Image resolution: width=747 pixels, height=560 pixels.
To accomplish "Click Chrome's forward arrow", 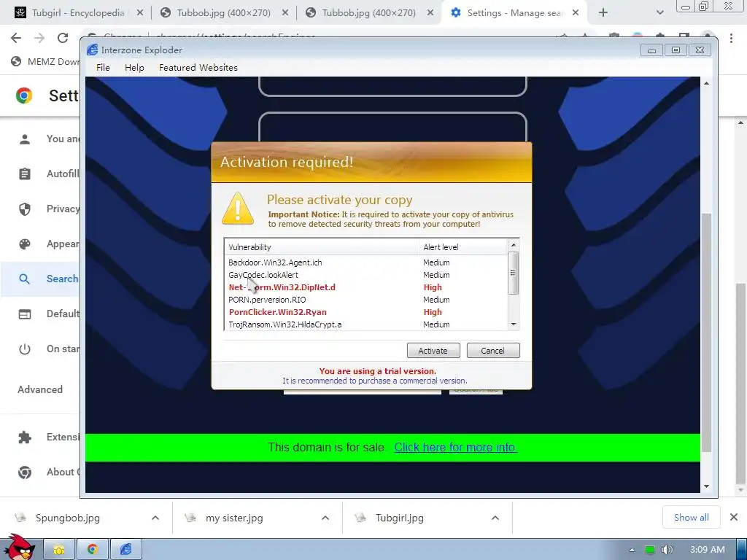I will pyautogui.click(x=39, y=38).
